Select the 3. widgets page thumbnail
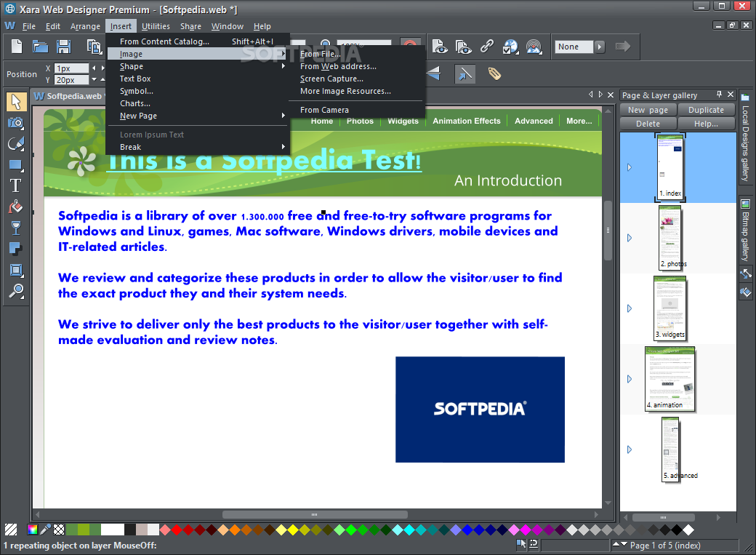The width and height of the screenshot is (756, 555). pyautogui.click(x=669, y=308)
